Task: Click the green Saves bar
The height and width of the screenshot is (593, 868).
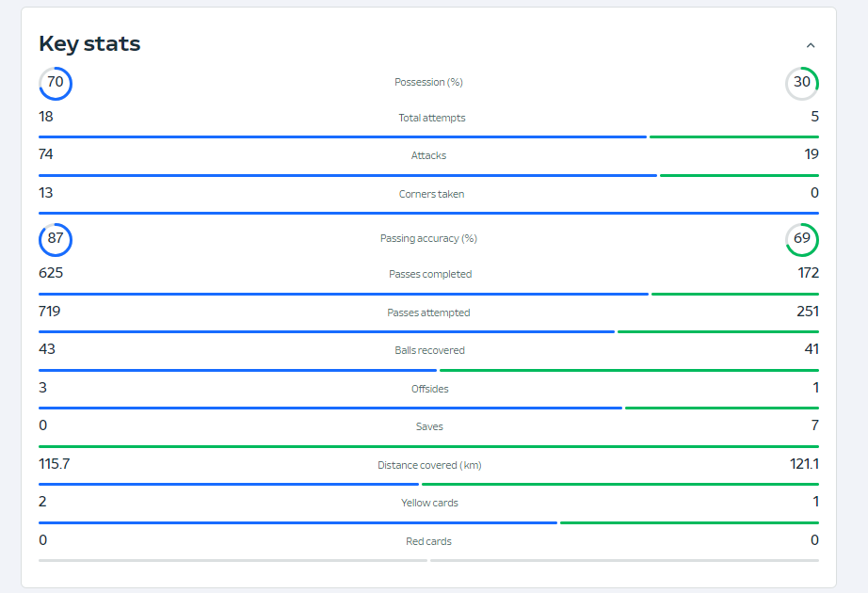Action: click(x=428, y=446)
